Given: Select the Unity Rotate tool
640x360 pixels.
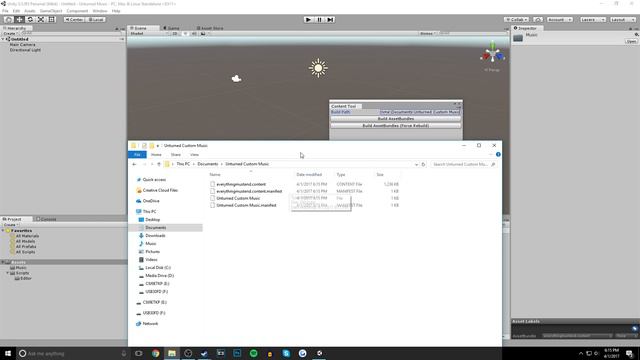Looking at the screenshot, I should 30,20.
